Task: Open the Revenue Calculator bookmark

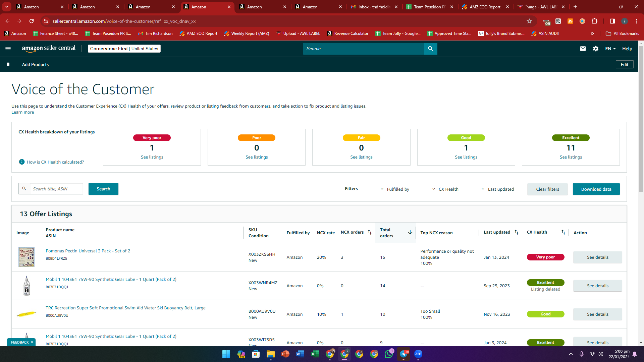Action: click(348, 34)
